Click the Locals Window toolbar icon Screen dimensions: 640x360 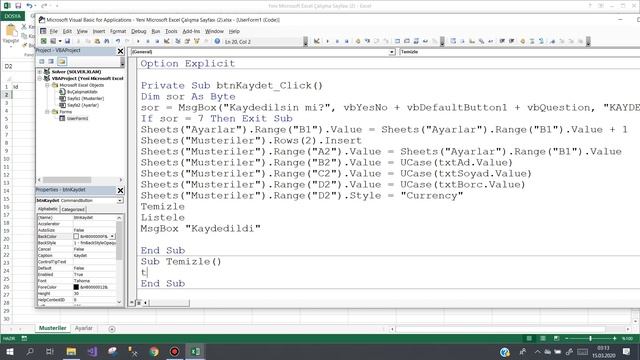[x=398, y=41]
